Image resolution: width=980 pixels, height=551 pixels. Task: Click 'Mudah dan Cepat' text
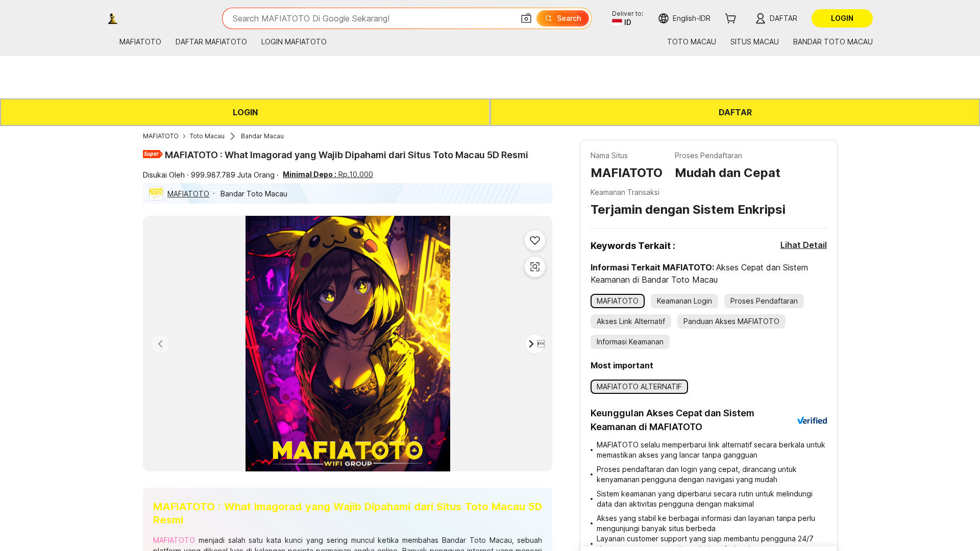click(727, 173)
